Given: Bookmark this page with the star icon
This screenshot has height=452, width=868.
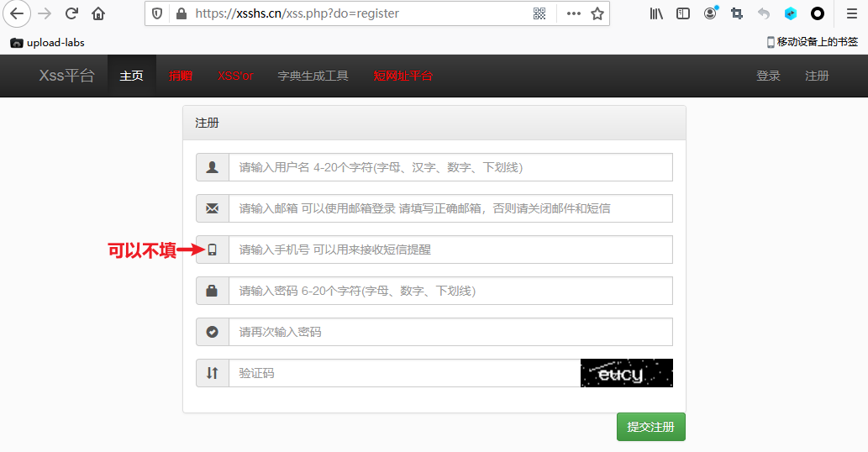Looking at the screenshot, I should tap(597, 13).
